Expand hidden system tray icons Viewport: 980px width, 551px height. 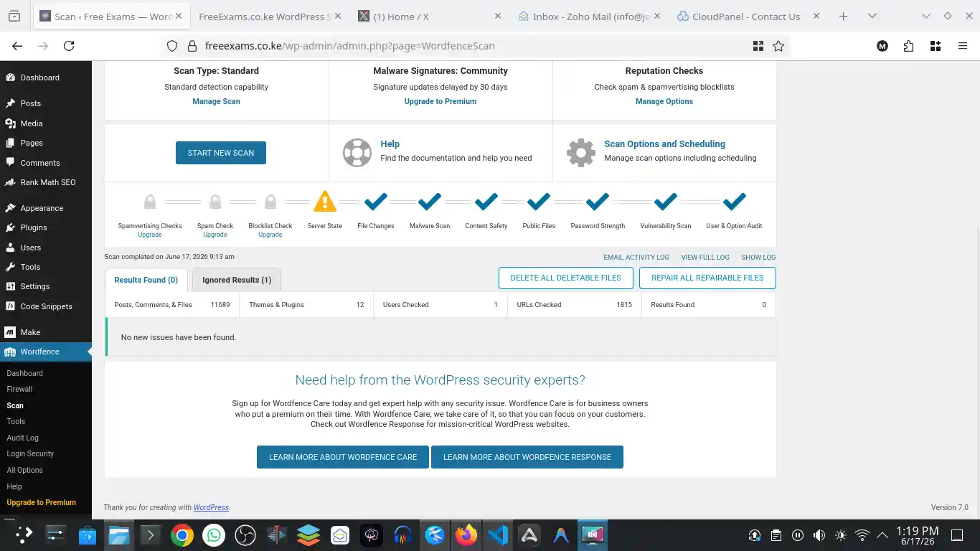click(882, 535)
